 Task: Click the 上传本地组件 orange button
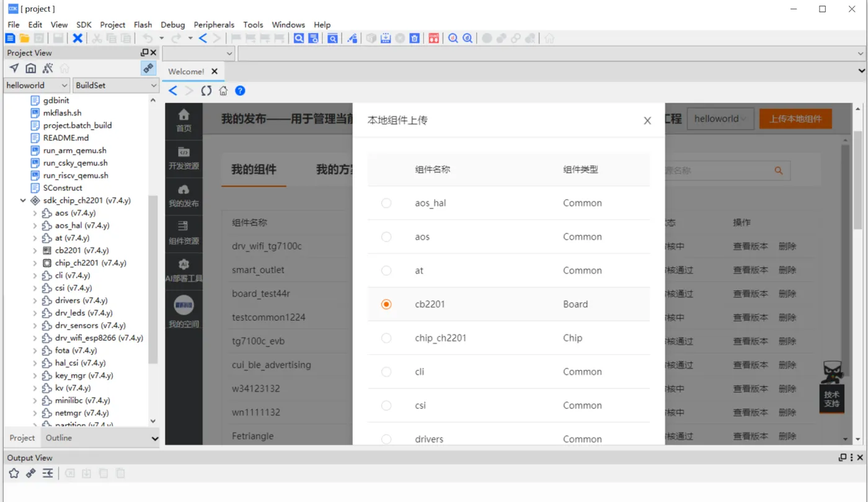pyautogui.click(x=795, y=119)
